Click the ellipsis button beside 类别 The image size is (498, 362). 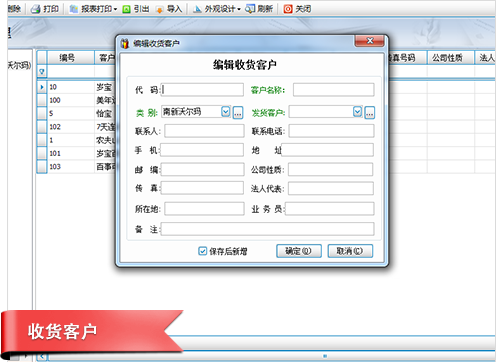tap(238, 113)
